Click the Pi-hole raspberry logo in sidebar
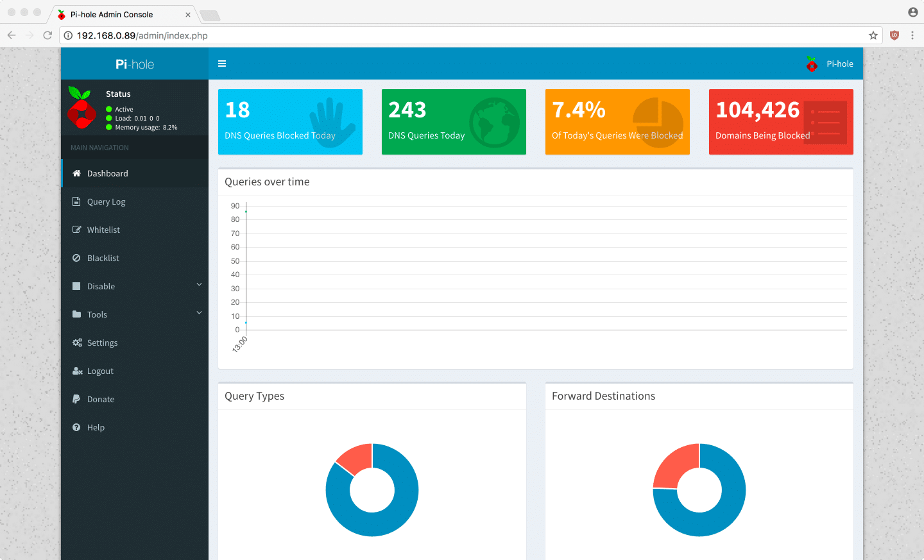Screen dimensions: 924x560 81,108
